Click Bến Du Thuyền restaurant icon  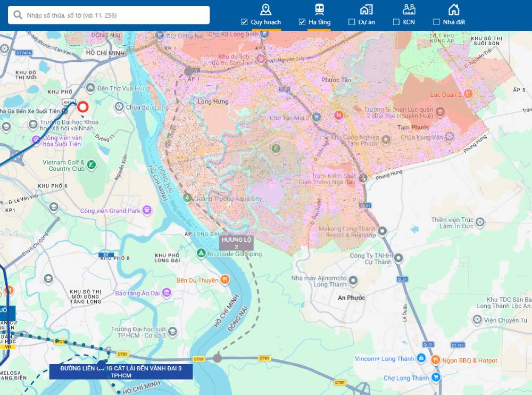[225, 279]
